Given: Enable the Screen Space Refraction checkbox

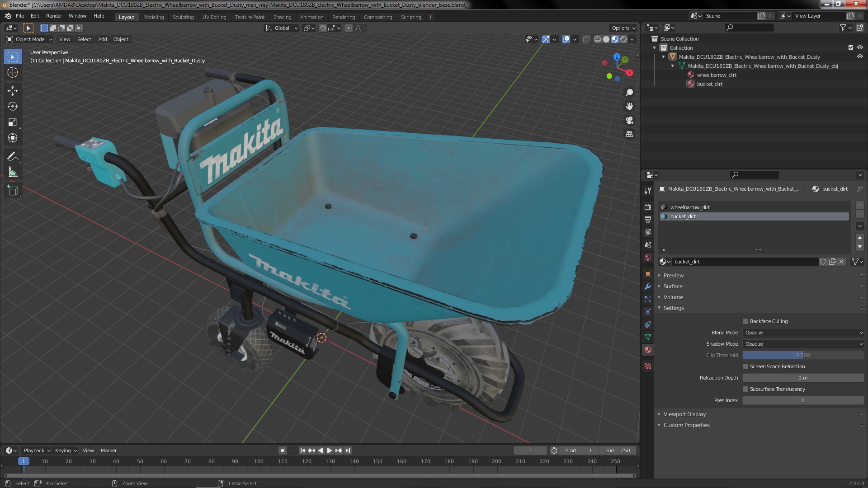Looking at the screenshot, I should [745, 366].
